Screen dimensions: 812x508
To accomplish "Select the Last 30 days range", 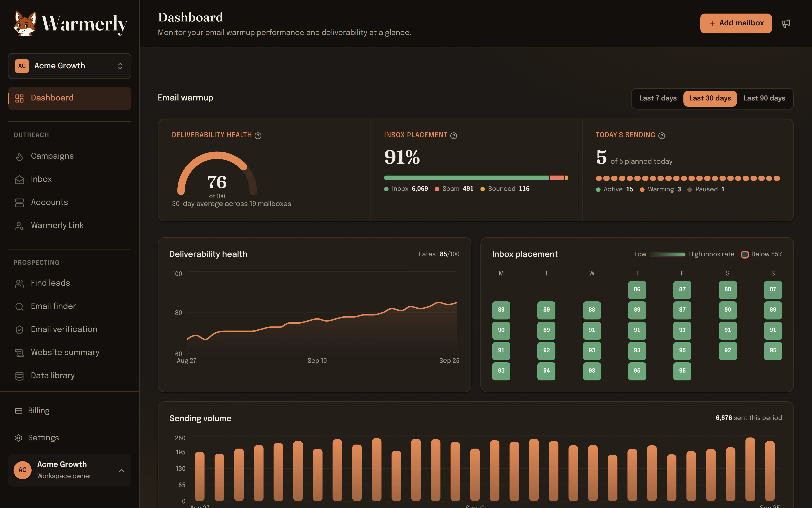I will click(x=710, y=98).
